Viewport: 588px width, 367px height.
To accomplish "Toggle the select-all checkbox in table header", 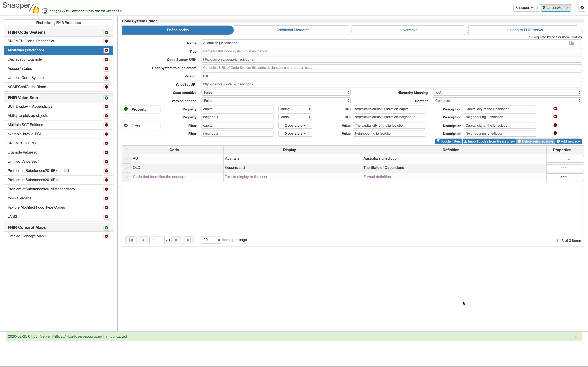I will click(x=126, y=149).
